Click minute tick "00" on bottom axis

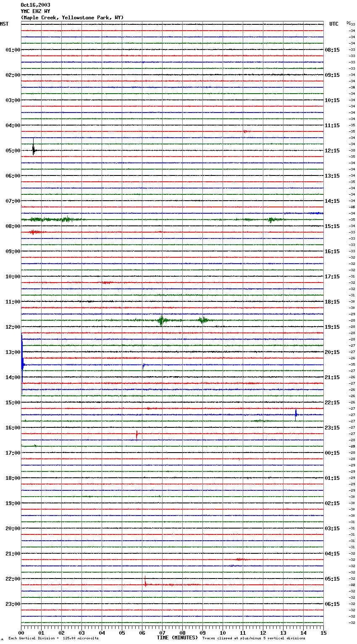pyautogui.click(x=21, y=632)
